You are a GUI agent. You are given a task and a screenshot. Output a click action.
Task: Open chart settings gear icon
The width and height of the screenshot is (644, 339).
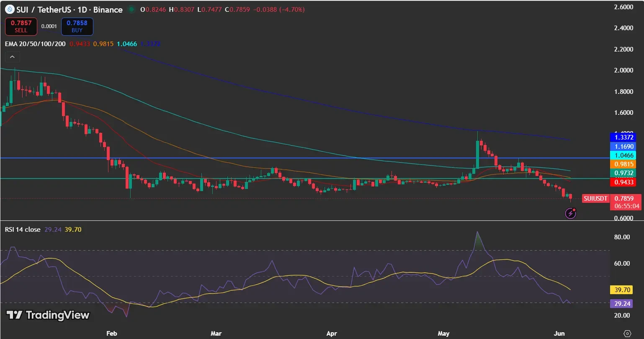[627, 334]
